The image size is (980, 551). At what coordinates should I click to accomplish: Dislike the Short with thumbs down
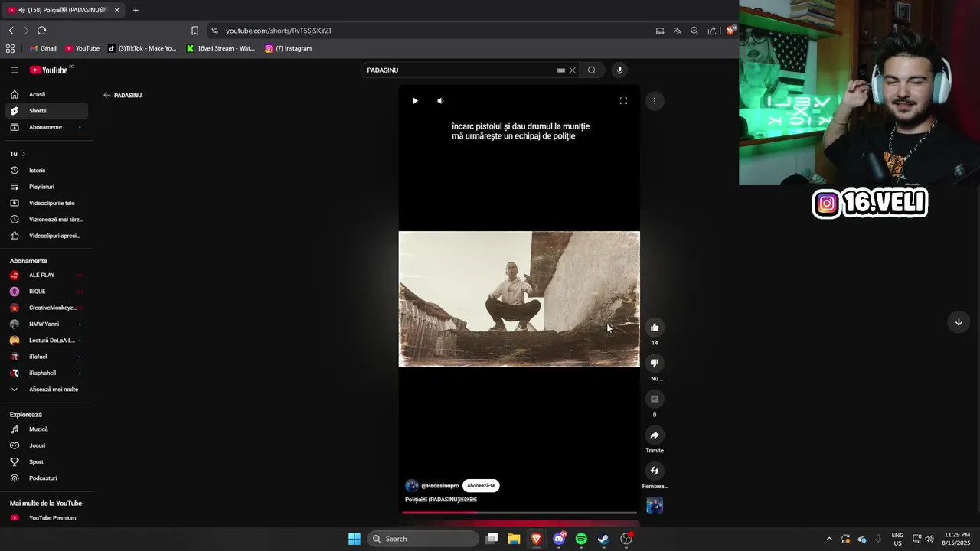click(x=655, y=364)
